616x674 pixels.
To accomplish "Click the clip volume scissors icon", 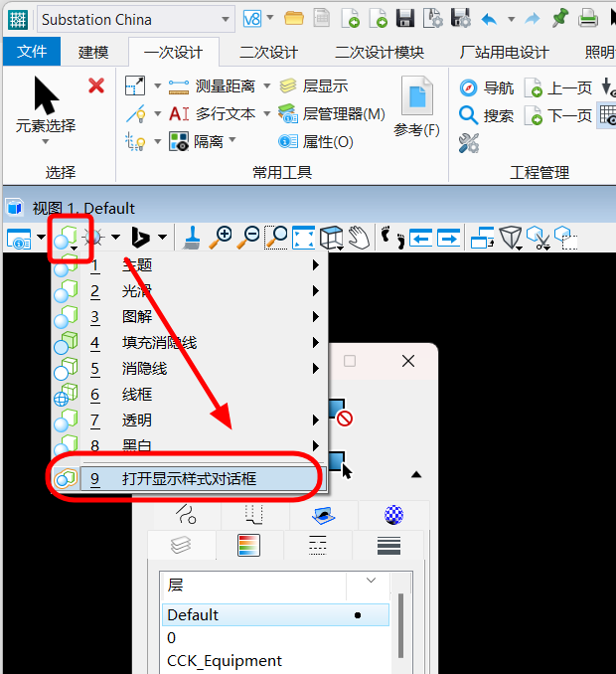I will click(539, 239).
